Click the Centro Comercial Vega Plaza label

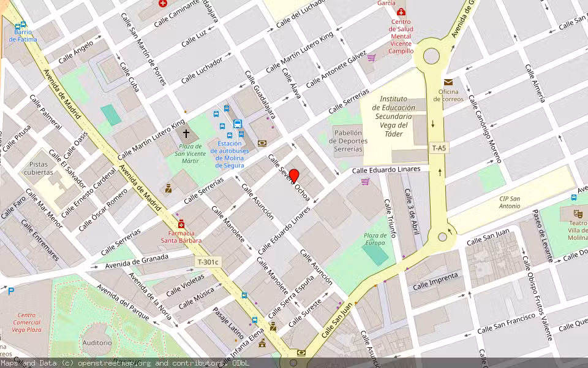26,323
